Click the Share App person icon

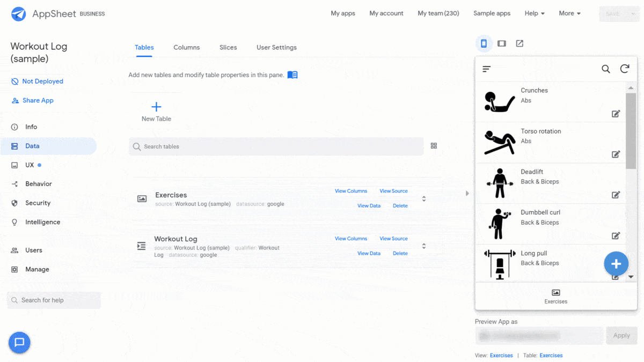(15, 100)
